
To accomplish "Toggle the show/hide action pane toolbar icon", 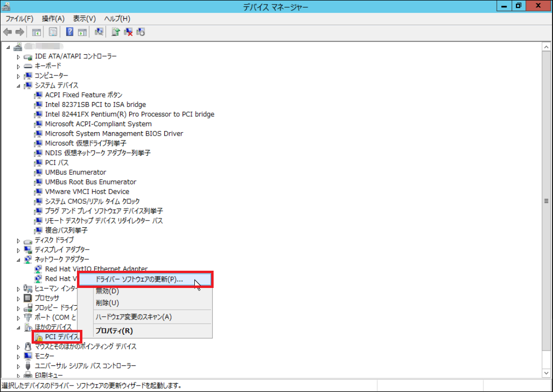I will click(x=82, y=32).
